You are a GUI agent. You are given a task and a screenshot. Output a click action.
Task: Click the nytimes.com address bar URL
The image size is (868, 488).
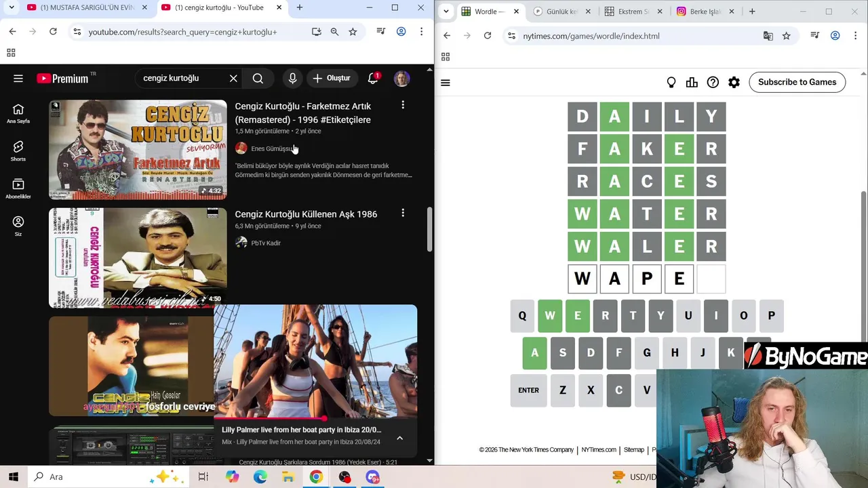tap(591, 36)
